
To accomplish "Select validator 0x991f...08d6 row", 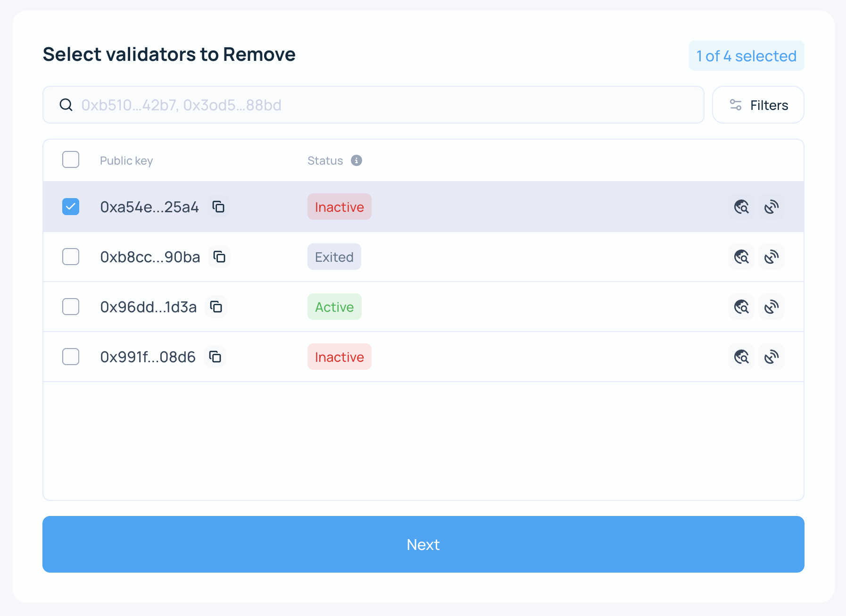I will point(70,357).
